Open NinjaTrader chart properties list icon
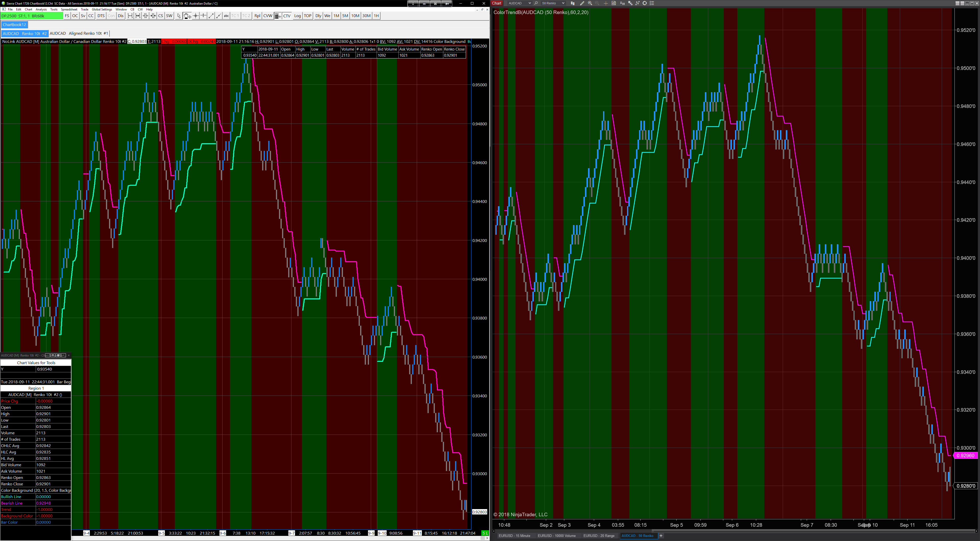The image size is (980, 541). coord(652,3)
